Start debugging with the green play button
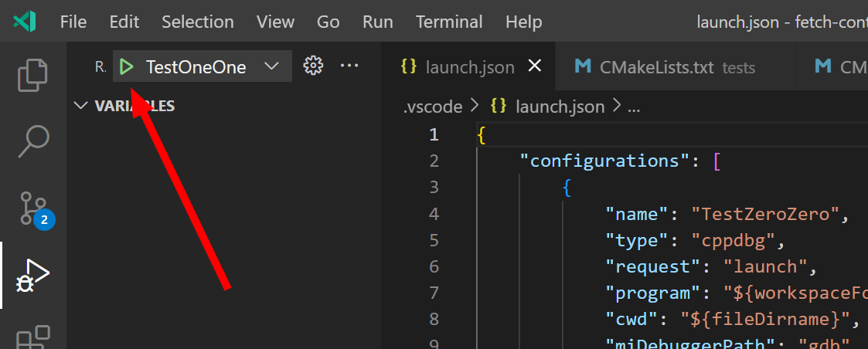This screenshot has height=349, width=868. (127, 67)
